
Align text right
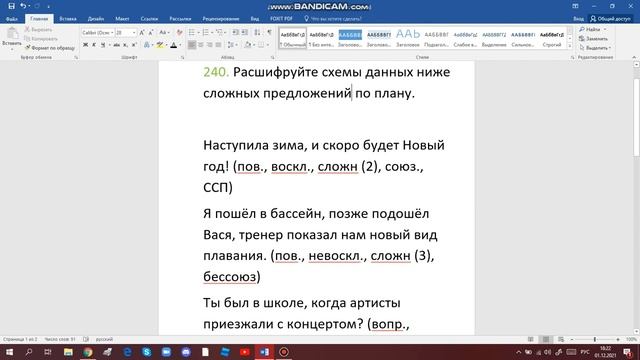tap(210, 45)
